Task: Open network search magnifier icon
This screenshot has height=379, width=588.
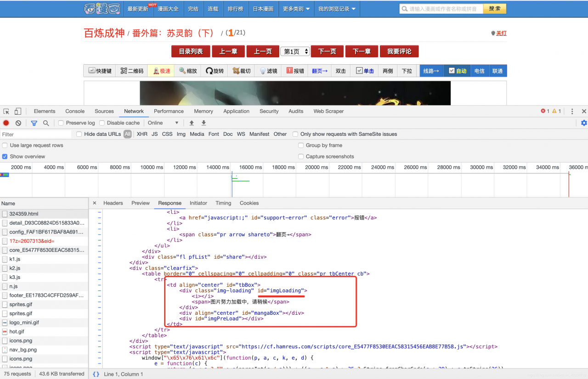Action: point(46,123)
